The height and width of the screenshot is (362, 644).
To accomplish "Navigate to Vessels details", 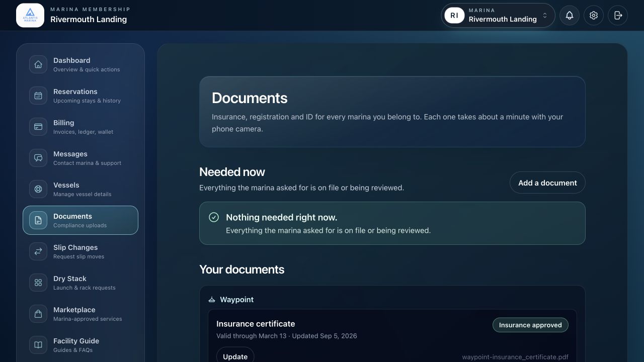I will [80, 189].
